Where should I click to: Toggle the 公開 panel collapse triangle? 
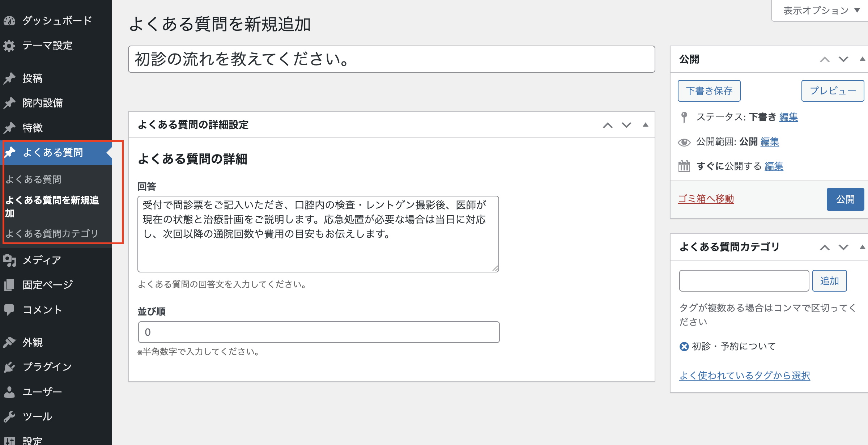point(862,59)
